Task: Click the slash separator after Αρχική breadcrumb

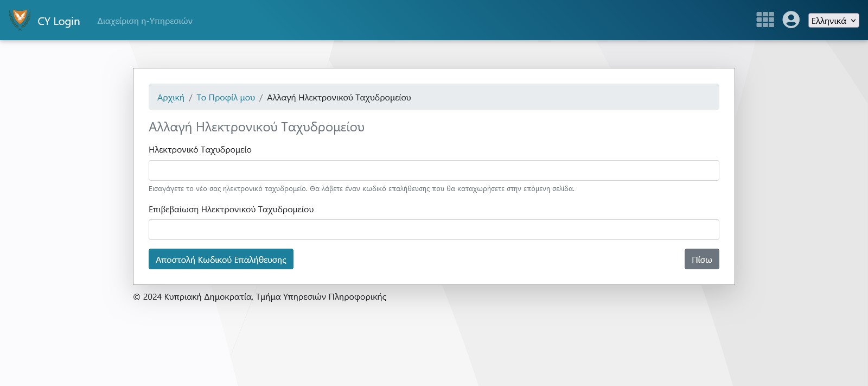Action: (x=190, y=98)
